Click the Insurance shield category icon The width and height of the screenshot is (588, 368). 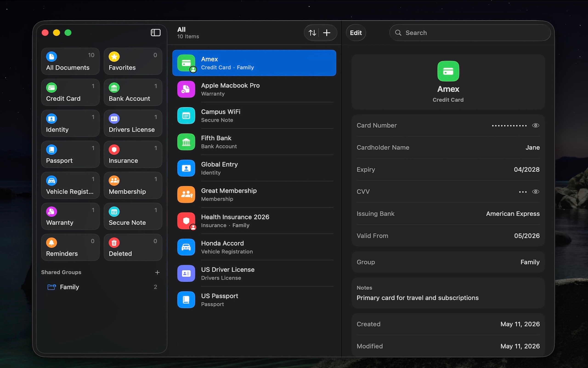(114, 150)
